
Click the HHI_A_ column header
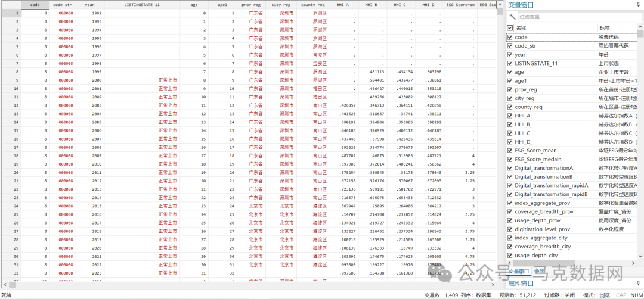(344, 5)
